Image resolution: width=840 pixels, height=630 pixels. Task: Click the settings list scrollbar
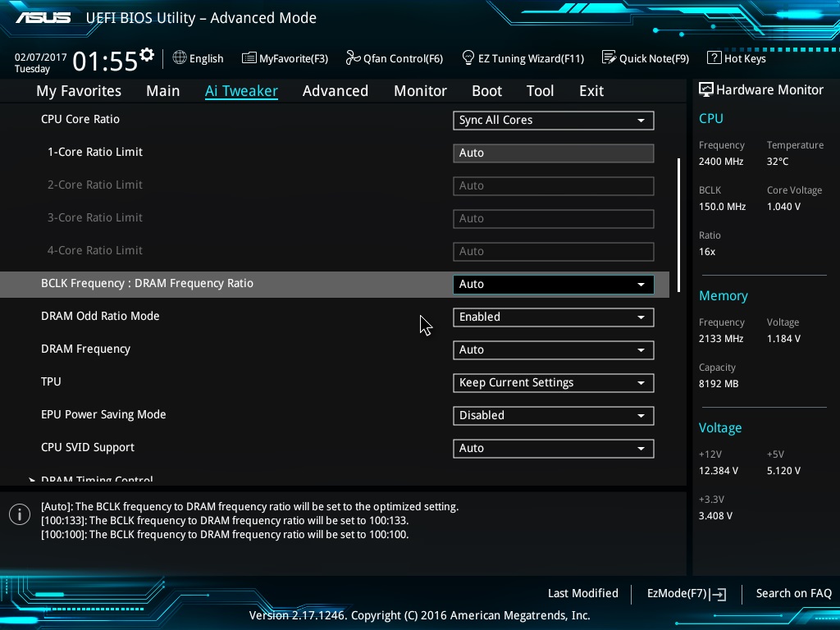click(678, 225)
